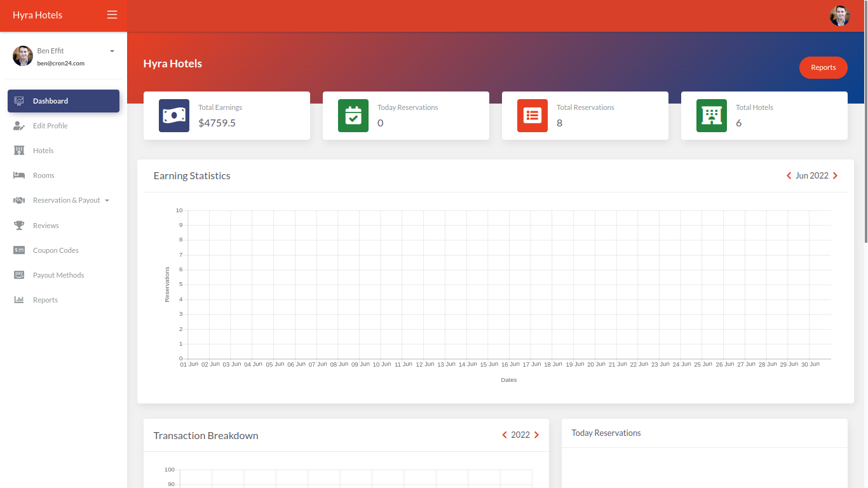Open Rooms from the sidebar icon
The width and height of the screenshot is (868, 488).
[19, 175]
